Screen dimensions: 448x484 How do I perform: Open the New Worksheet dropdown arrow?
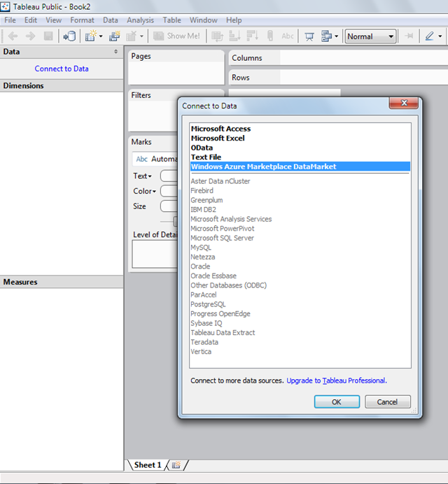[101, 36]
